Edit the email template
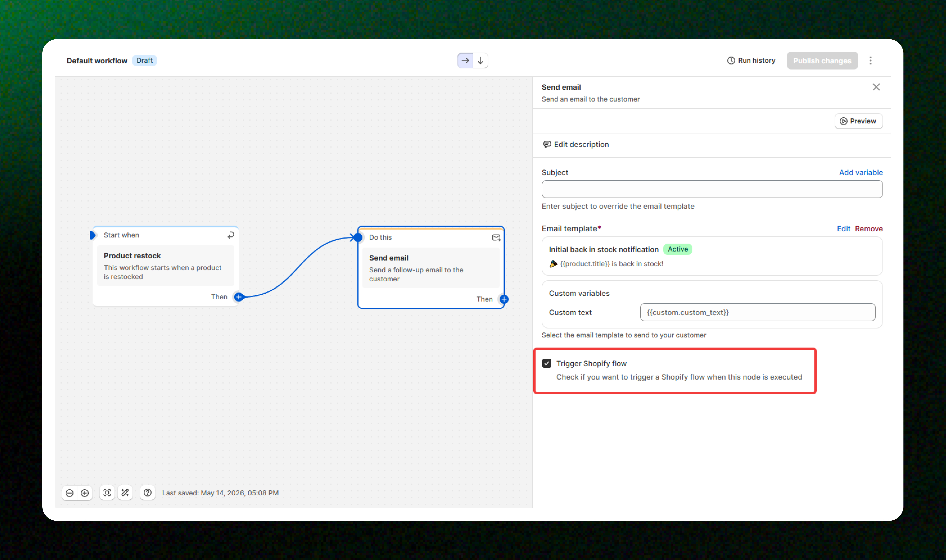The image size is (946, 560). pyautogui.click(x=843, y=229)
